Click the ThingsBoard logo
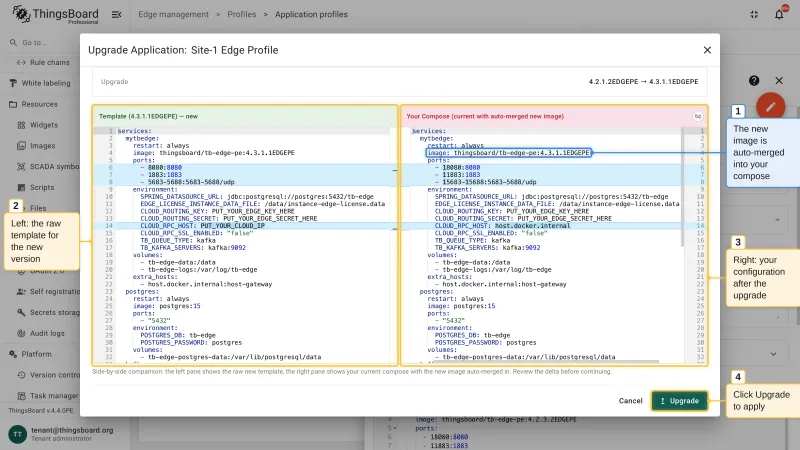The width and height of the screenshot is (800, 450). (56, 14)
